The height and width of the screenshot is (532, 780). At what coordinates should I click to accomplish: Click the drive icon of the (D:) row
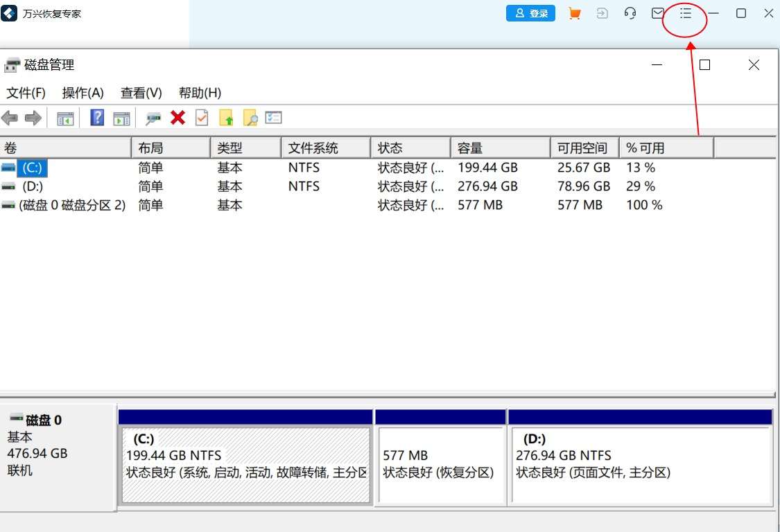tap(8, 187)
